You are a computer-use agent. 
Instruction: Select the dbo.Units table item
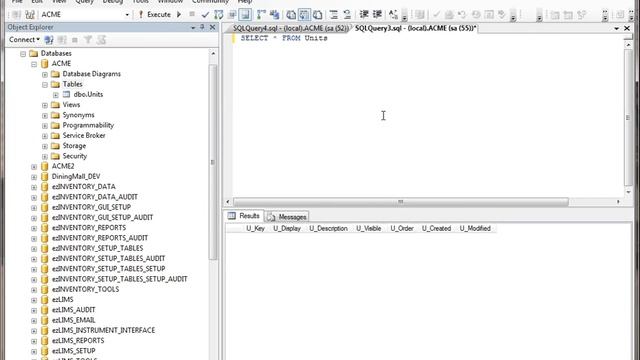click(x=88, y=95)
